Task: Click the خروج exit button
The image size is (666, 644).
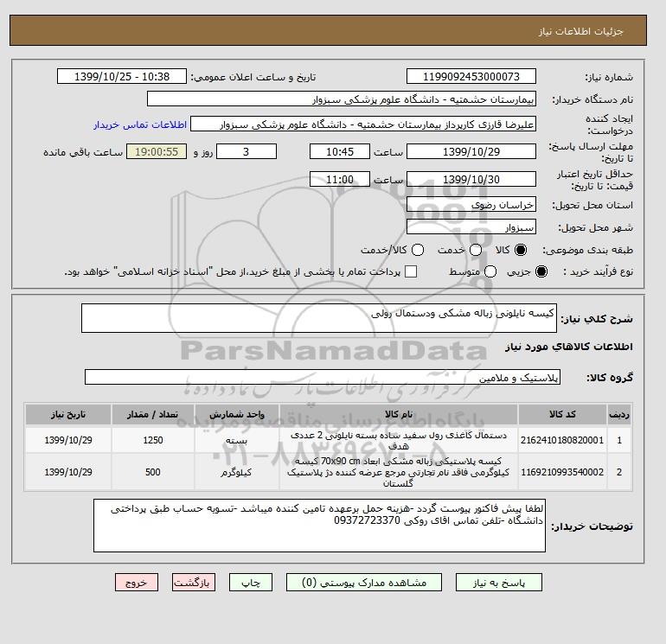Action: tap(137, 583)
